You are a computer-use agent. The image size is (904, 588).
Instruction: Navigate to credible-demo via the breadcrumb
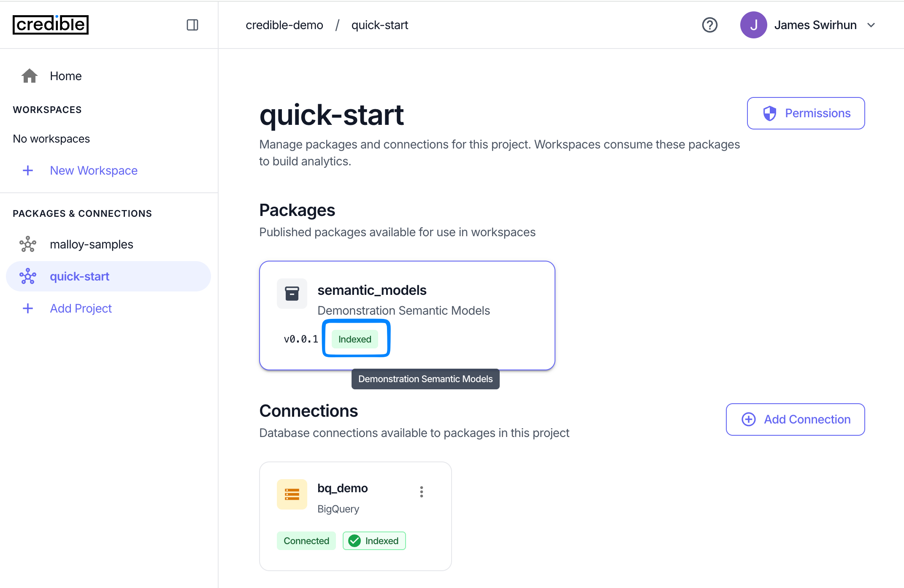pos(284,25)
